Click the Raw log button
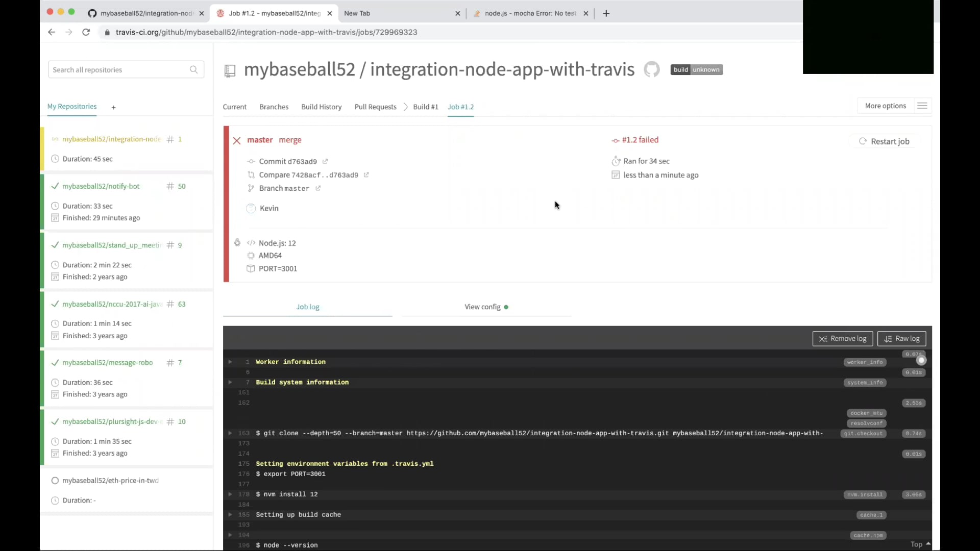The width and height of the screenshot is (980, 551). [x=902, y=338]
